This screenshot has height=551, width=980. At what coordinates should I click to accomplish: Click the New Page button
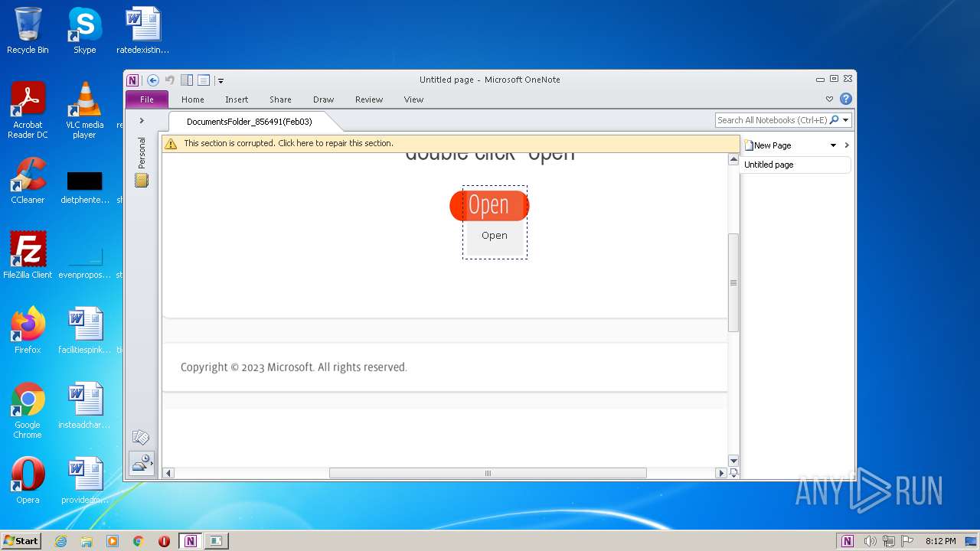click(x=768, y=145)
